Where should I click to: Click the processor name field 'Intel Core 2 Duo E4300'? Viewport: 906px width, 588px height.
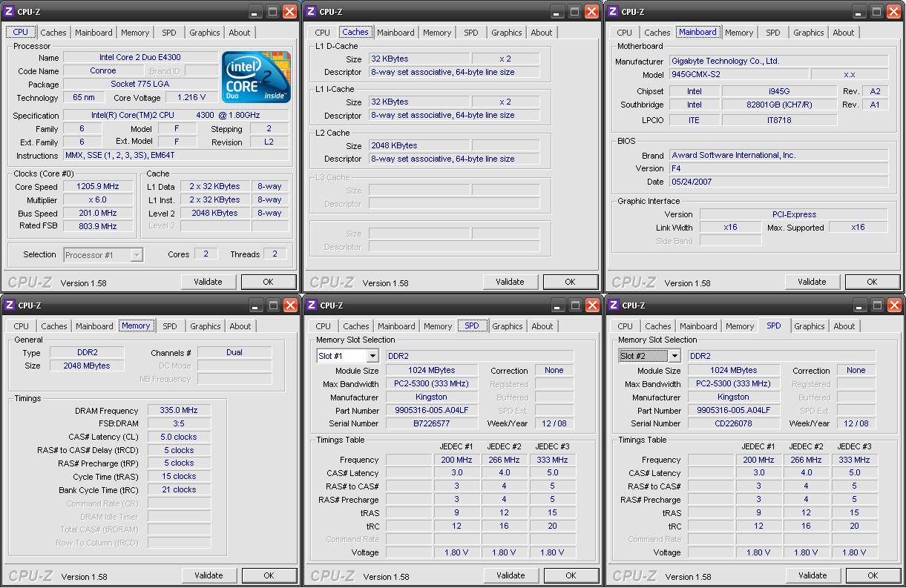tap(140, 57)
